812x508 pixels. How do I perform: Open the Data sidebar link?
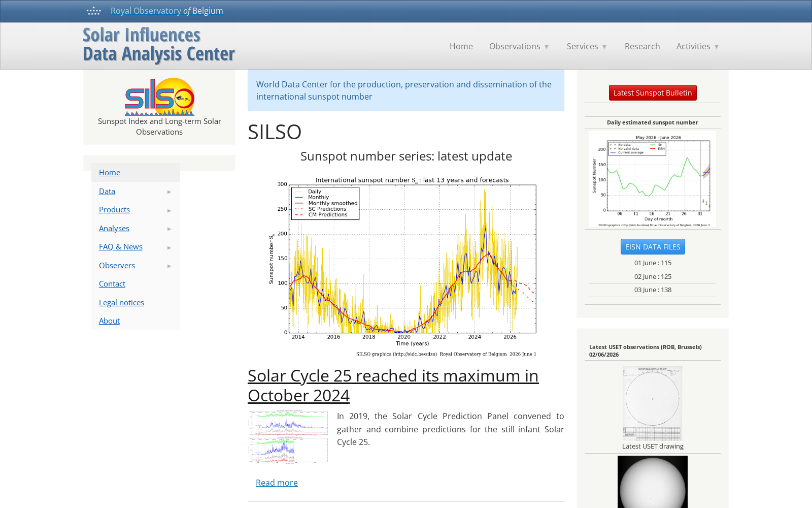[107, 191]
